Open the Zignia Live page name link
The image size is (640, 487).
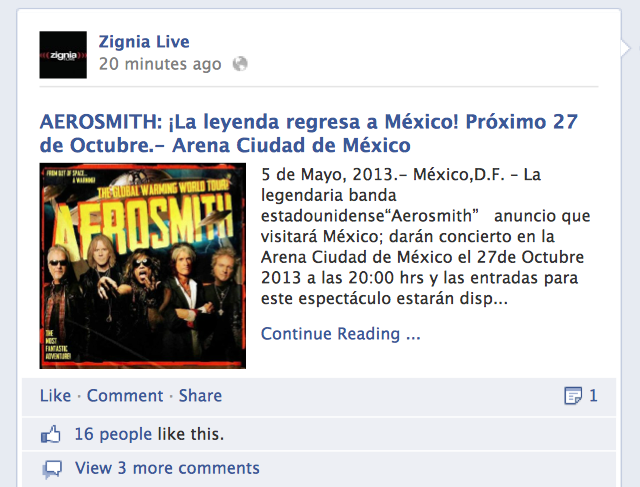click(x=144, y=42)
